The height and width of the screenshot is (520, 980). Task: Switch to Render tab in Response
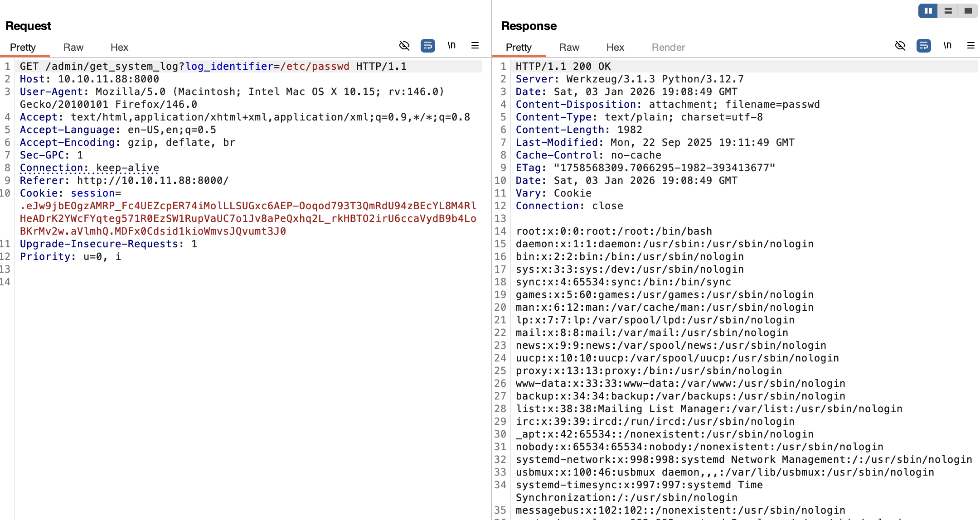[668, 48]
